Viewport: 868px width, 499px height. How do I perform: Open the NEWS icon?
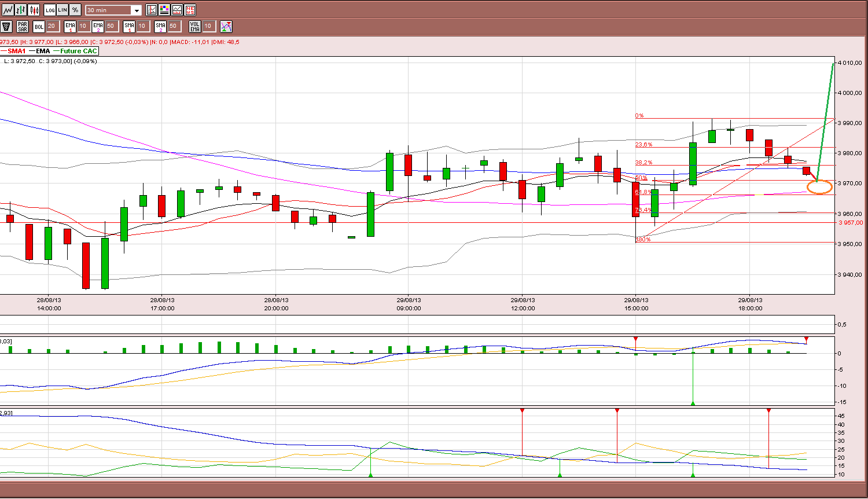(190, 10)
